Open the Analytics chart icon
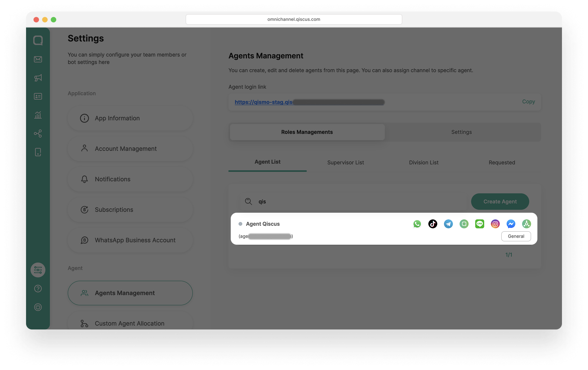 [38, 115]
